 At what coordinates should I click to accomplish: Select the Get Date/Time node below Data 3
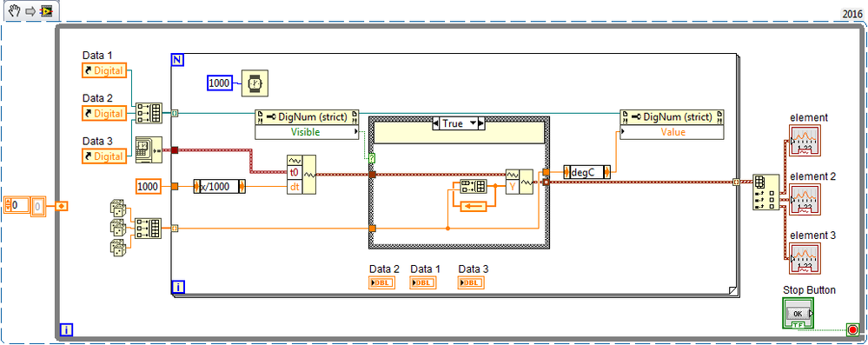click(149, 149)
